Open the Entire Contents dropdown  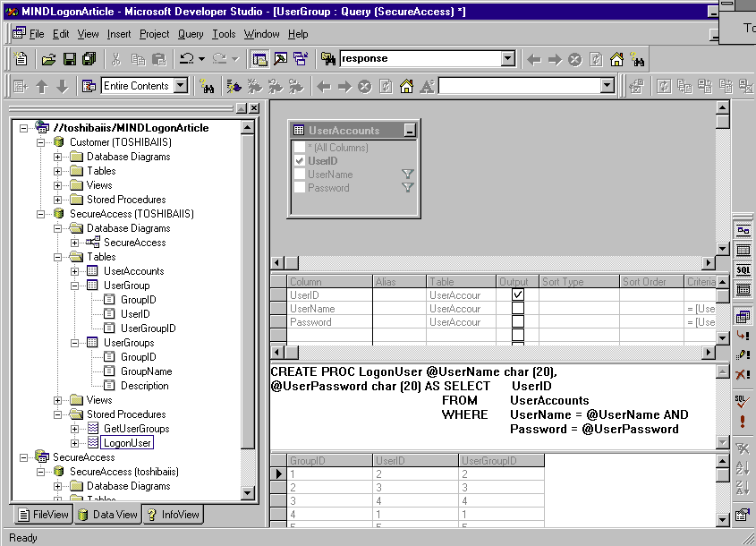pyautogui.click(x=180, y=86)
